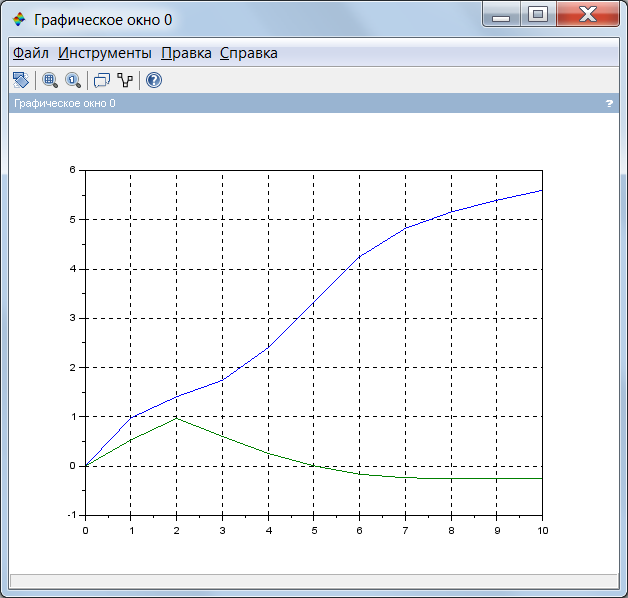Click the Scilab icon in the title bar
The image size is (628, 598).
pos(19,19)
